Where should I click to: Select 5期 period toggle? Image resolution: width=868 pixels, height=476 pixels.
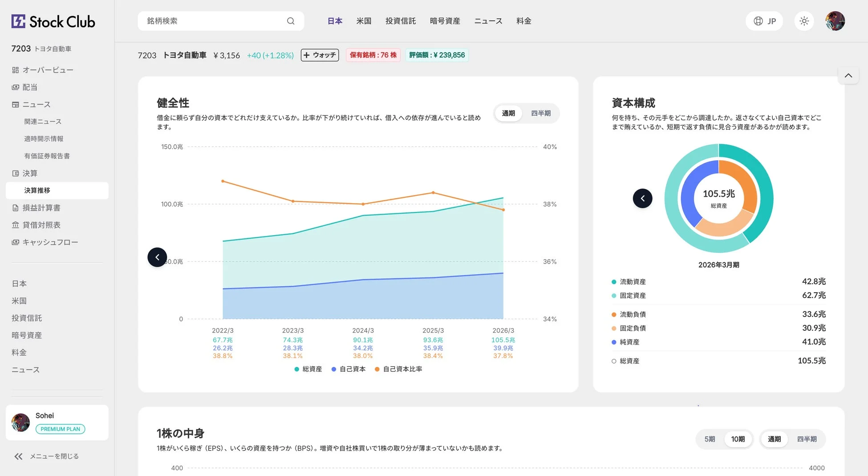click(710, 439)
